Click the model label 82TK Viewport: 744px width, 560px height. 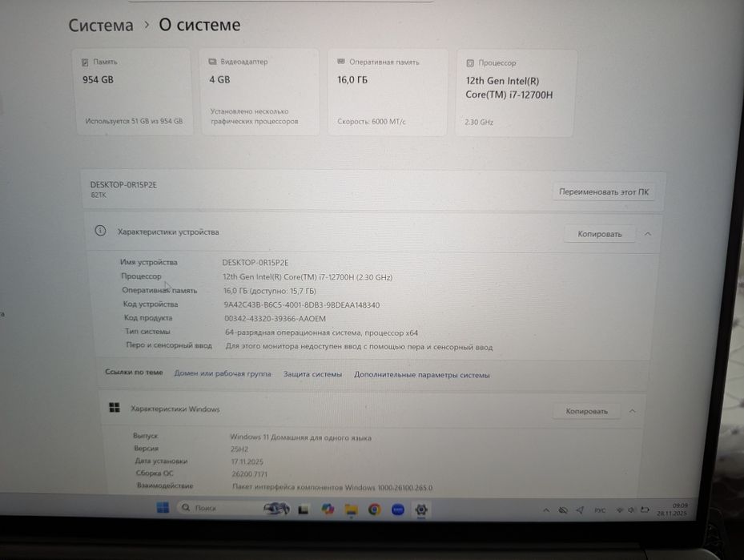(x=99, y=195)
